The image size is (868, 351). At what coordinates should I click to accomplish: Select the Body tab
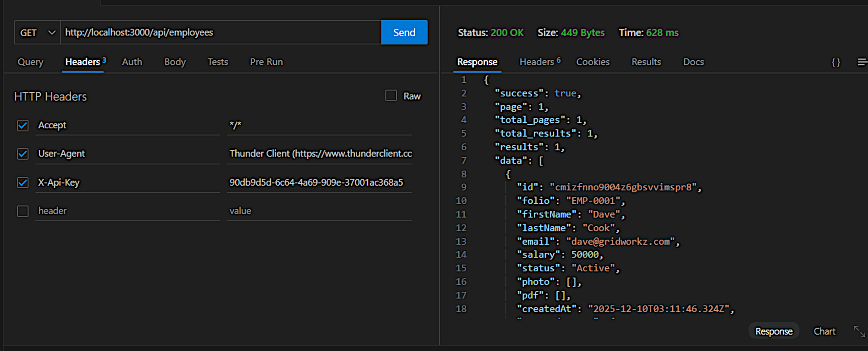[x=175, y=62]
